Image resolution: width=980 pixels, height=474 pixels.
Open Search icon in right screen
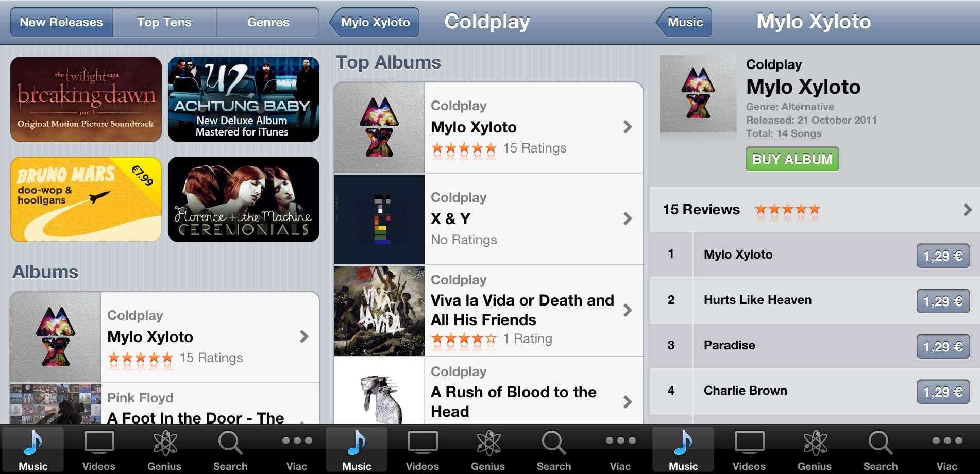pos(881,443)
